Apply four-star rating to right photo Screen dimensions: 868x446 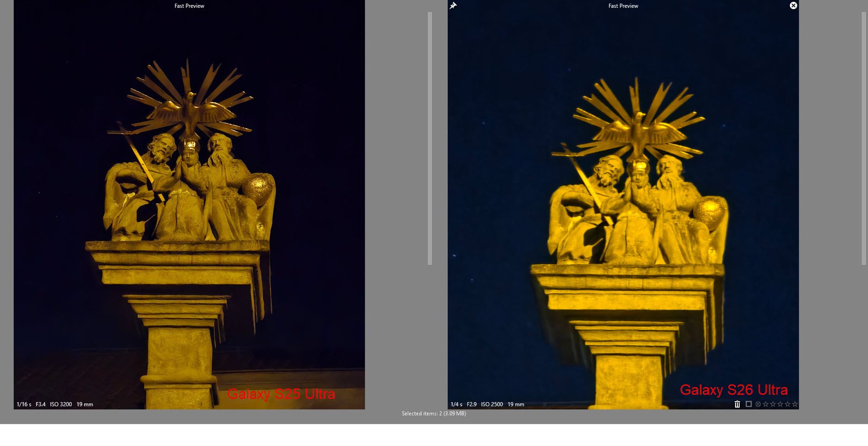click(788, 404)
